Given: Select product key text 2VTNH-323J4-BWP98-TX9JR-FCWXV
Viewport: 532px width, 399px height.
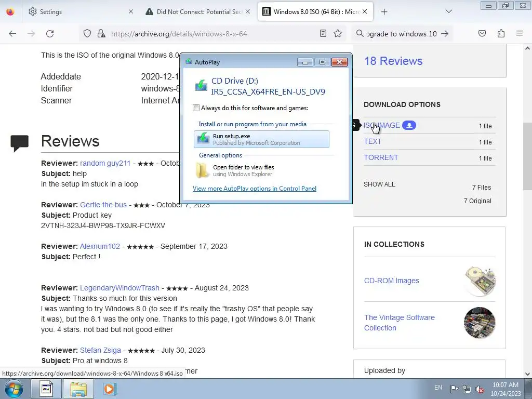Looking at the screenshot, I should click(103, 225).
